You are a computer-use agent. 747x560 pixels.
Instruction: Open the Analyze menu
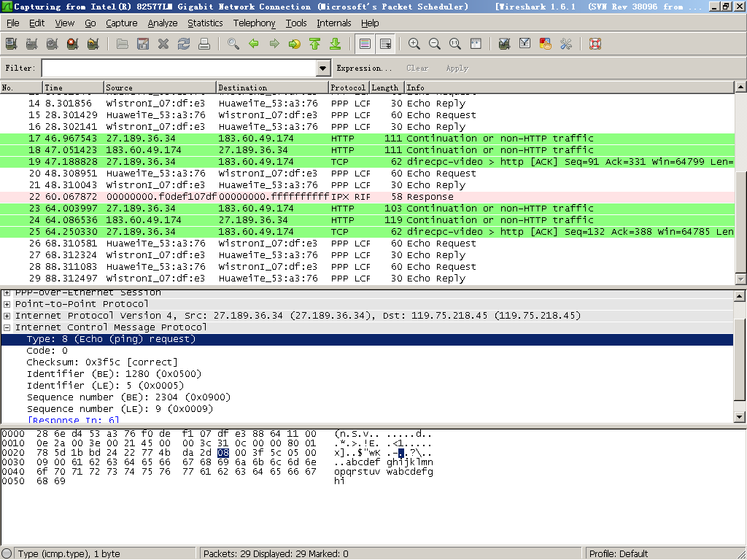(x=163, y=23)
